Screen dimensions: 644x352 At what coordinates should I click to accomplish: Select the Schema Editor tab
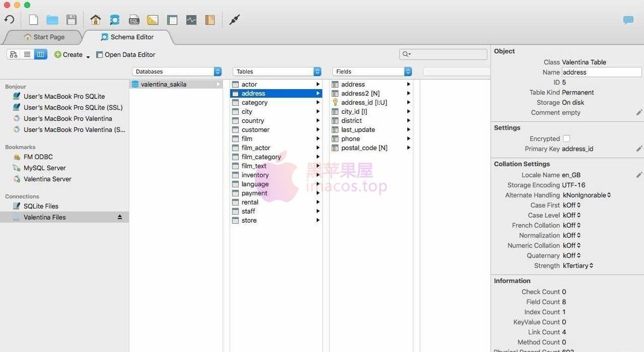click(x=128, y=37)
